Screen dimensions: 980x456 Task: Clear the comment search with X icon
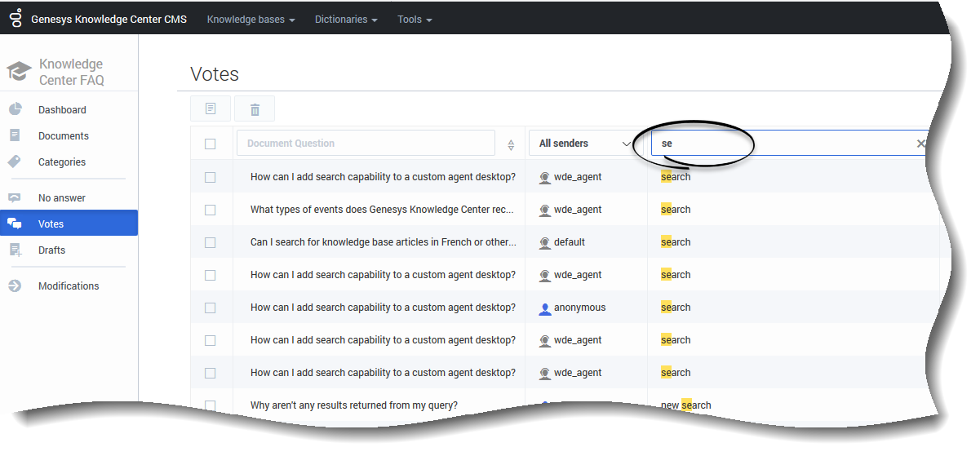[x=920, y=144]
